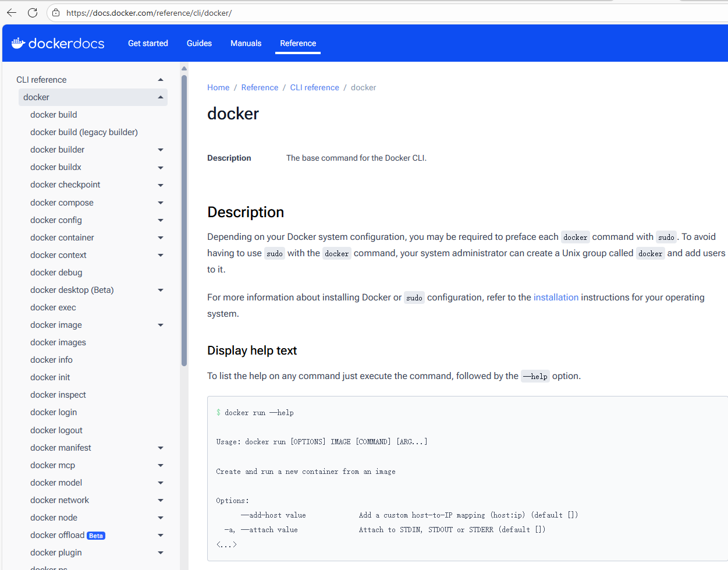Expand docker manifest submenu arrow
Screen dimensions: 728x570
161,448
